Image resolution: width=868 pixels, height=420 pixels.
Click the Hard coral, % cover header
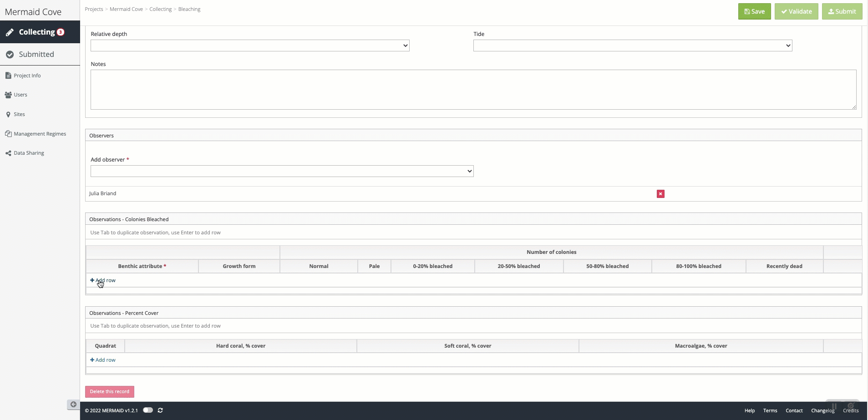click(241, 346)
